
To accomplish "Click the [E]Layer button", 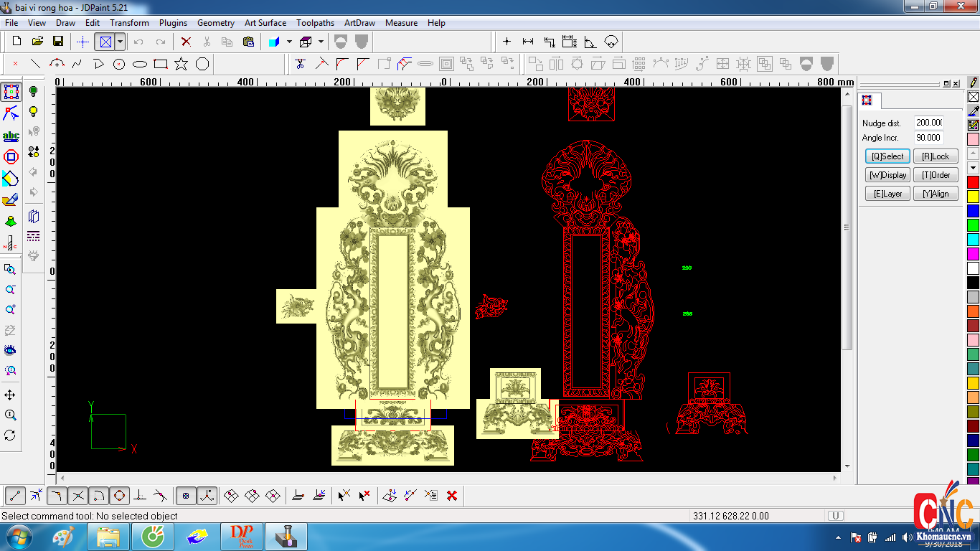I will 887,194.
